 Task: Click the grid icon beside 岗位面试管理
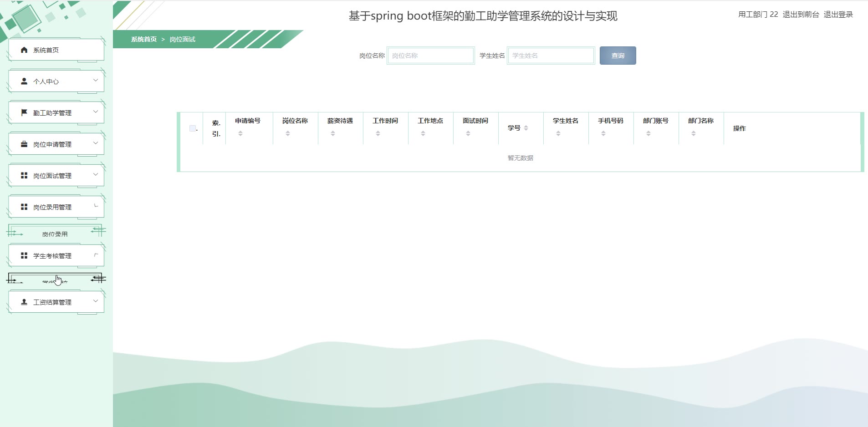pyautogui.click(x=24, y=175)
